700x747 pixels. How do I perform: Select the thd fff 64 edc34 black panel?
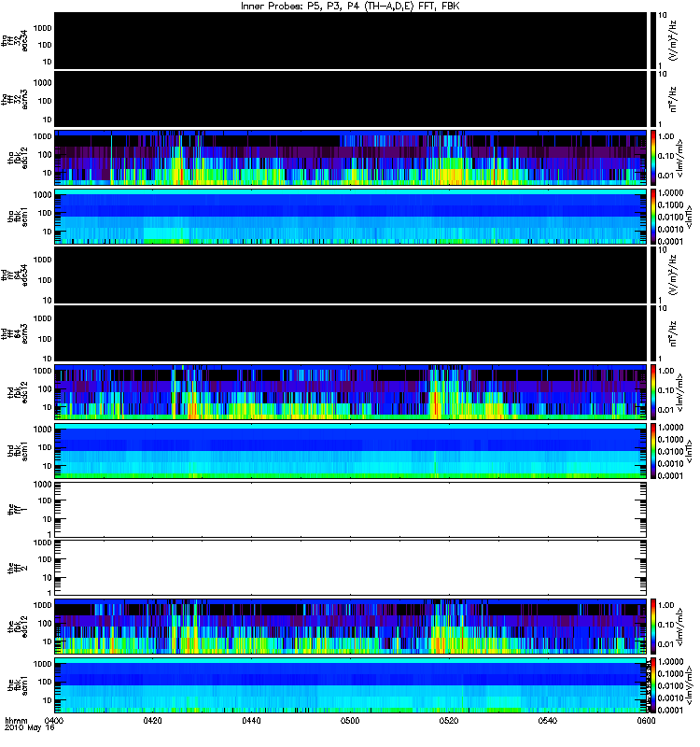pos(350,275)
